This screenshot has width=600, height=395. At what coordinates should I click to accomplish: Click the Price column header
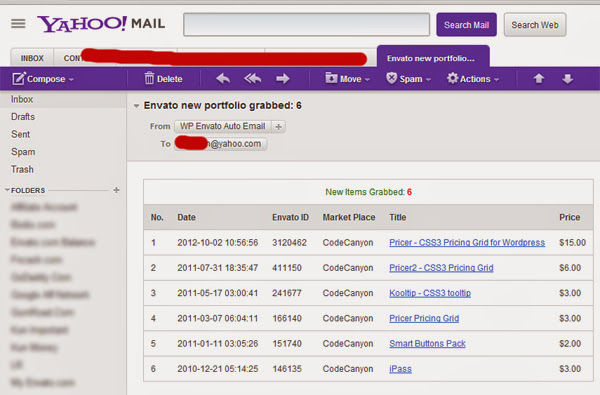(570, 217)
